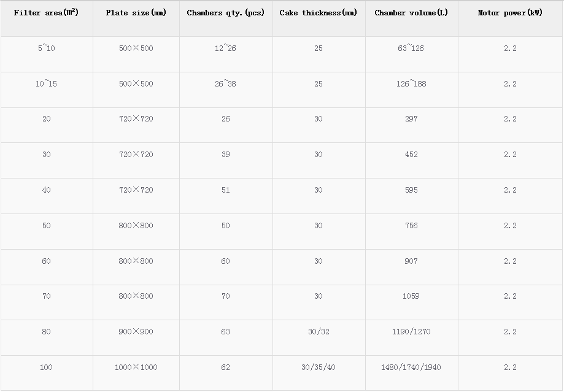The width and height of the screenshot is (564, 392).
Task: Select the 30/35/40 cake thickness cell
Action: 318,367
